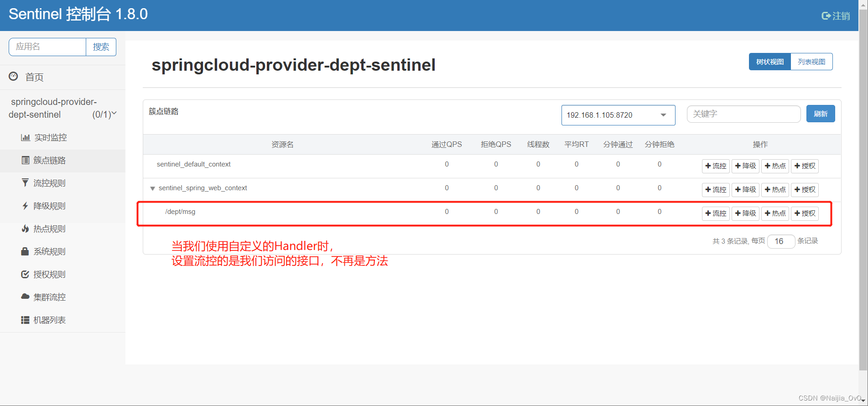The height and width of the screenshot is (406, 868).
Task: Add 热点 rule for sentinel_spring_web_context
Action: pos(775,190)
